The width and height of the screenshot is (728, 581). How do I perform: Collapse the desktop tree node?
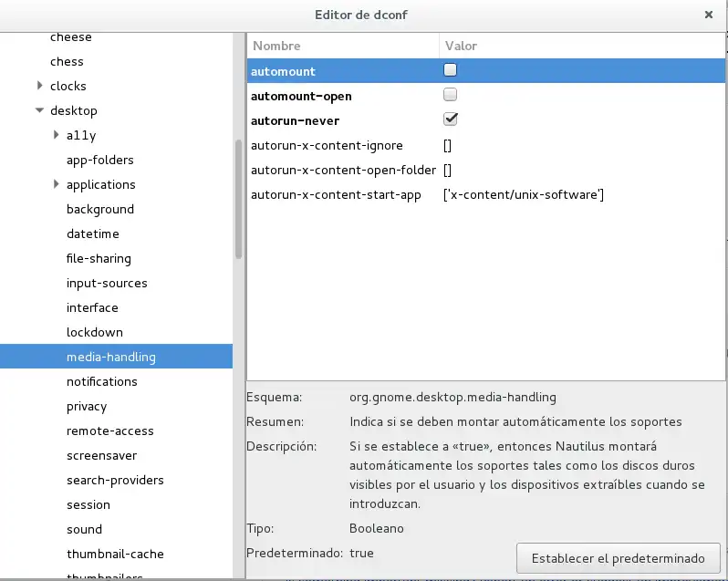[40, 110]
